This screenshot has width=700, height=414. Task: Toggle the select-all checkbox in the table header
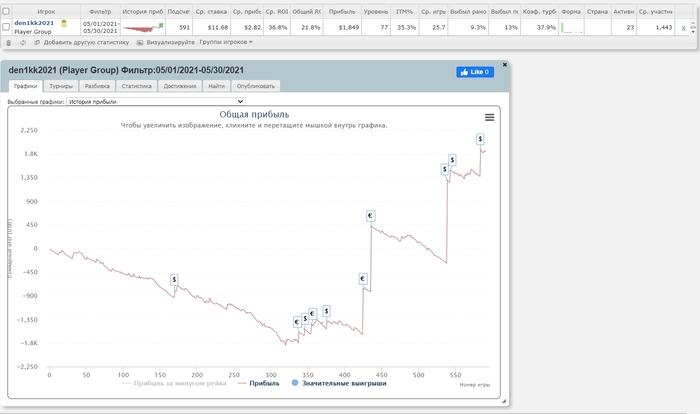(6, 12)
